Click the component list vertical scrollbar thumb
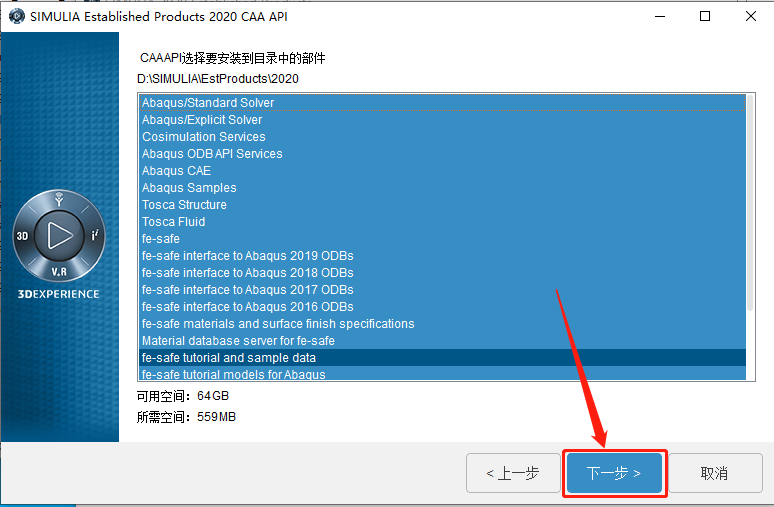 [x=750, y=202]
